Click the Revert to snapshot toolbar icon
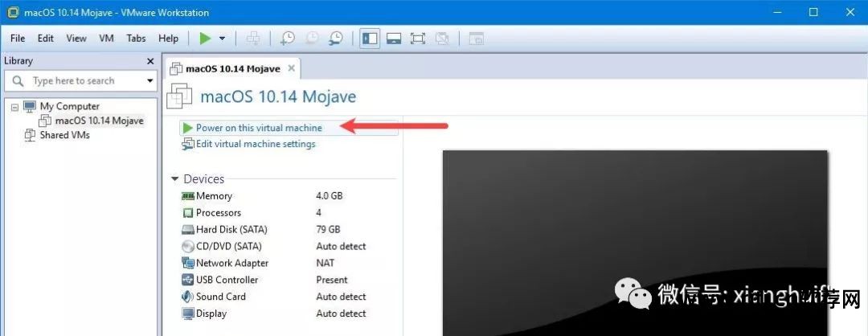 point(312,39)
